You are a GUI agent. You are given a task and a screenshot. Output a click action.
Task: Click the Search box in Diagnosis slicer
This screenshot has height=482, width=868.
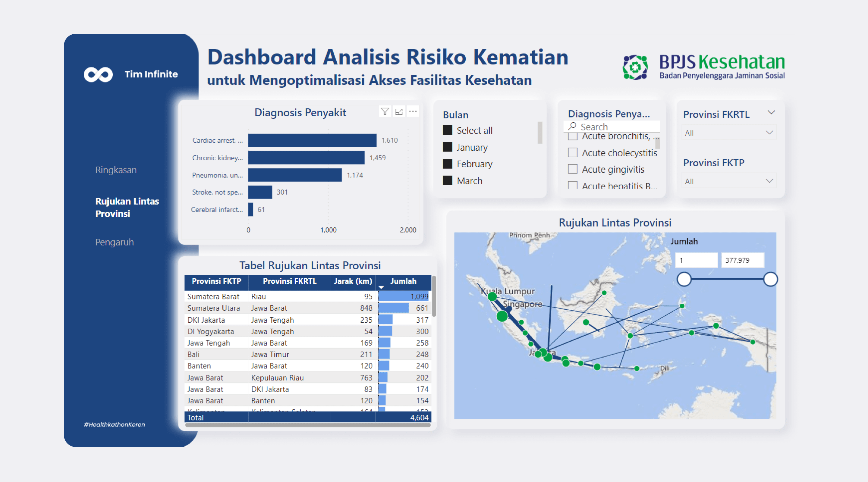pos(612,127)
